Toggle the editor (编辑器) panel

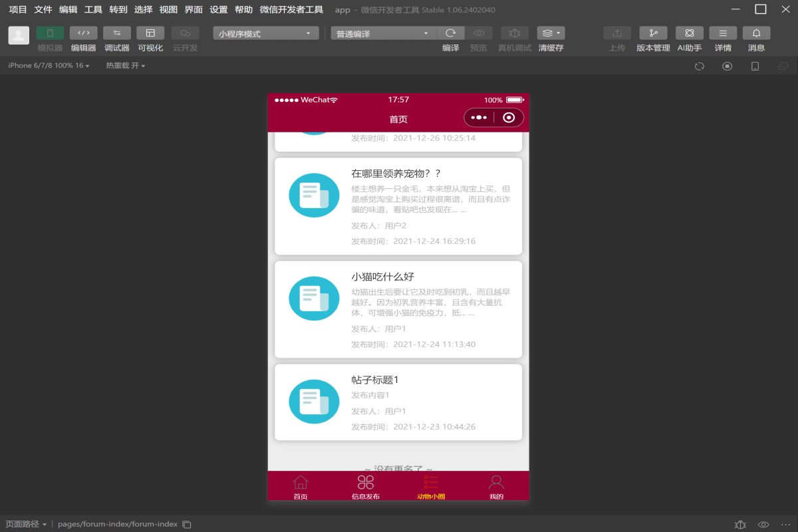(x=83, y=33)
